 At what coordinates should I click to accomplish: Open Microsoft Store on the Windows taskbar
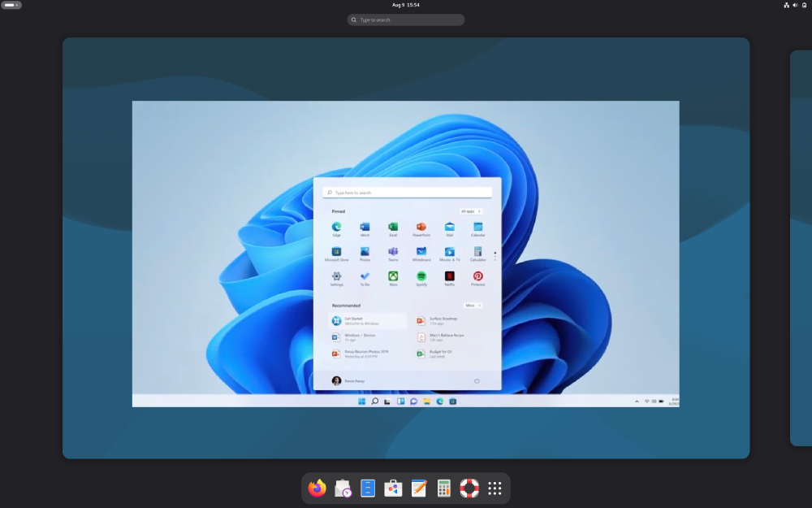click(x=452, y=402)
